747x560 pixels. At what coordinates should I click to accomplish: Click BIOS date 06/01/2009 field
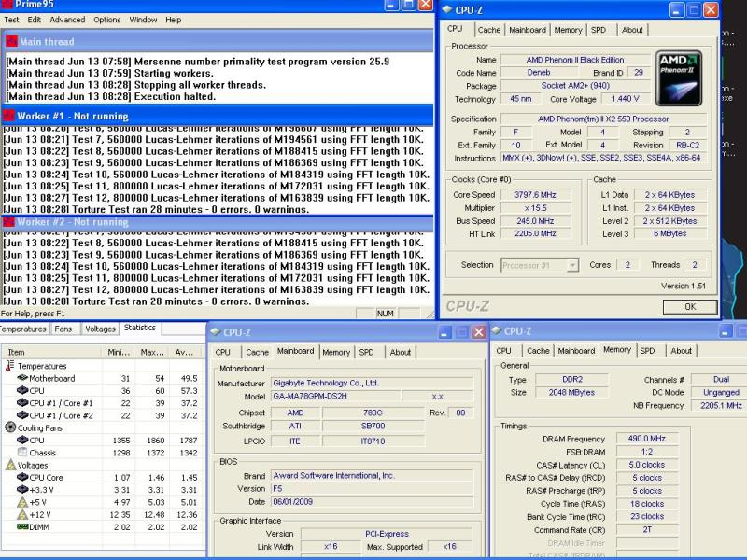point(372,502)
